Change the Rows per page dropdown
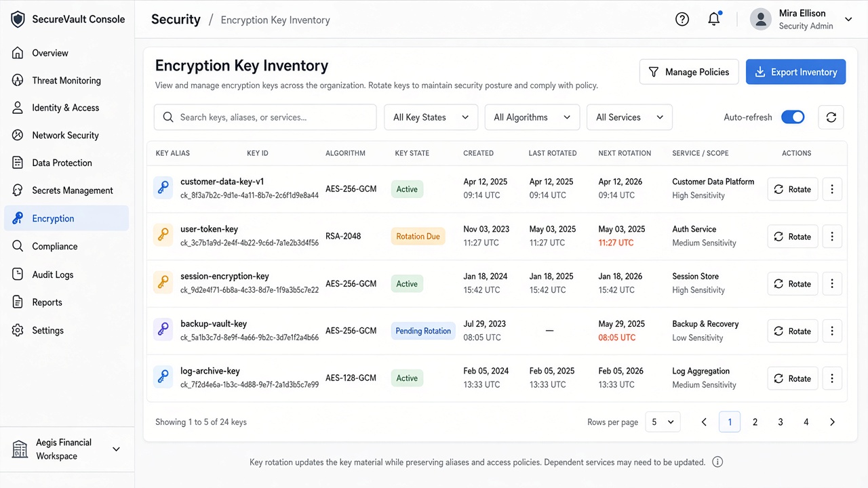The width and height of the screenshot is (868, 488). [663, 422]
